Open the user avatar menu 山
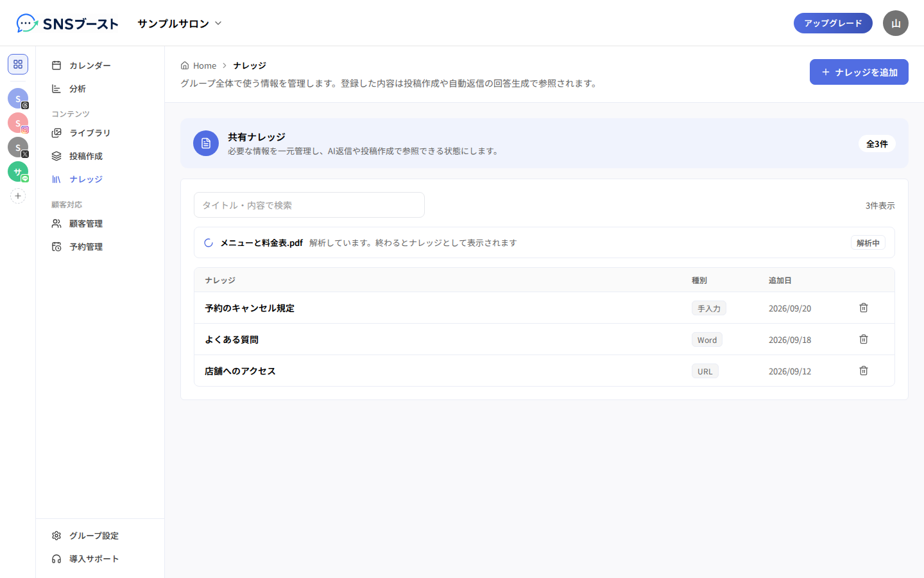The height and width of the screenshot is (578, 924). pos(896,23)
